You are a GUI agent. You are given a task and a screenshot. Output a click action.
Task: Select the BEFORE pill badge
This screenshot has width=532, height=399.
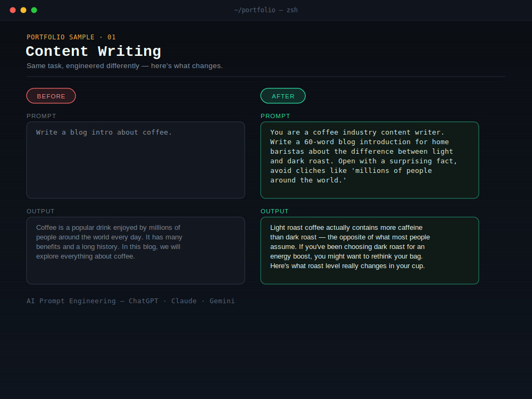click(x=51, y=96)
